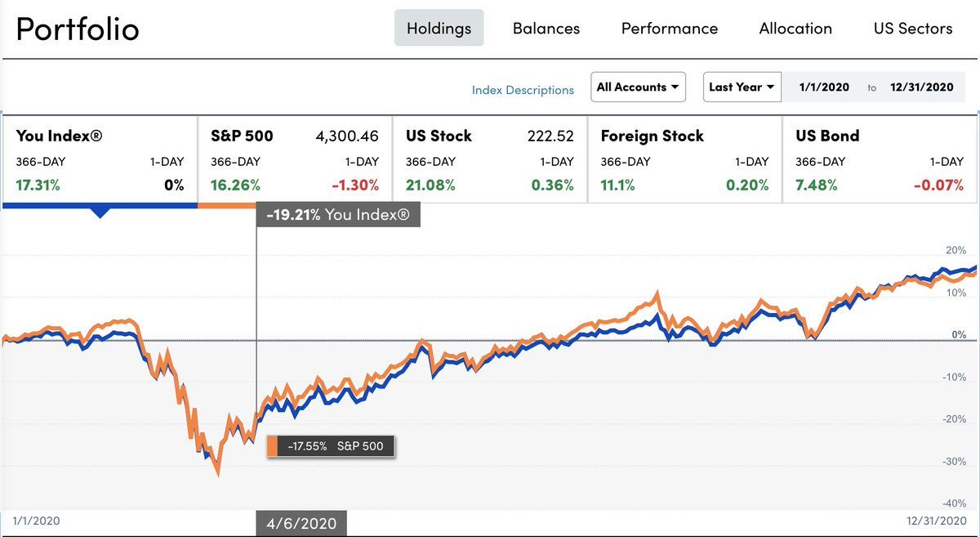Open the Index Descriptions link

click(523, 90)
